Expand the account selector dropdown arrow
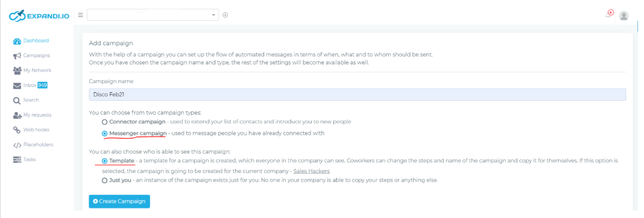The image size is (644, 218). click(213, 15)
